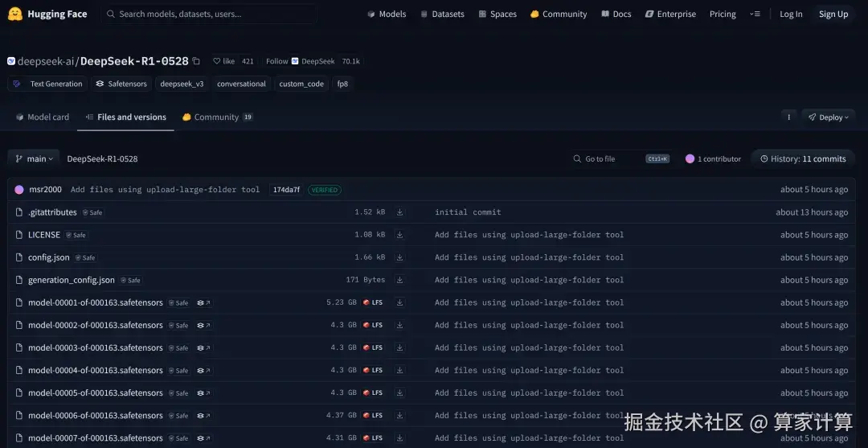Expand the main branch dropdown

click(34, 159)
